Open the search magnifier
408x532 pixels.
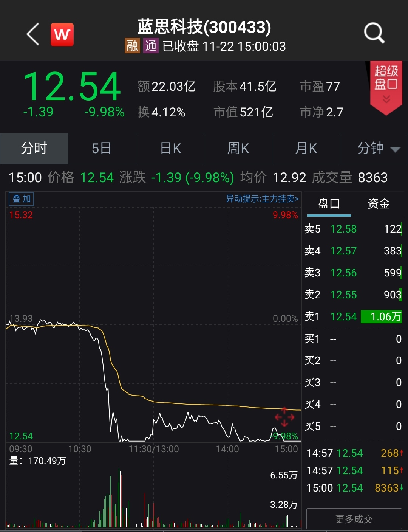[x=374, y=33]
